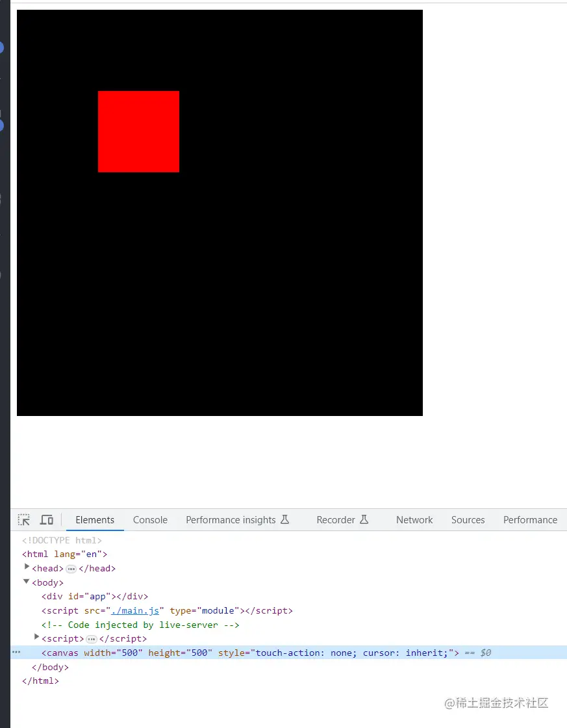Select the live-server comment node

point(140,625)
